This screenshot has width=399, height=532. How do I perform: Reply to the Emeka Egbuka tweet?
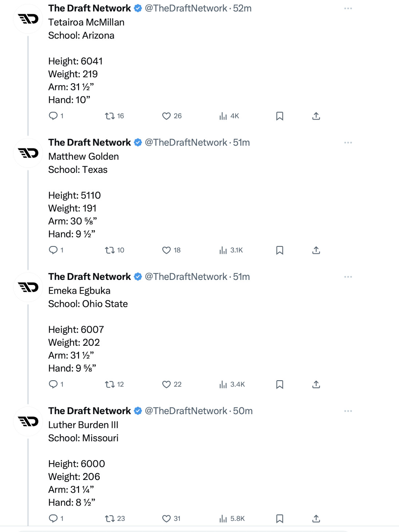click(x=53, y=385)
